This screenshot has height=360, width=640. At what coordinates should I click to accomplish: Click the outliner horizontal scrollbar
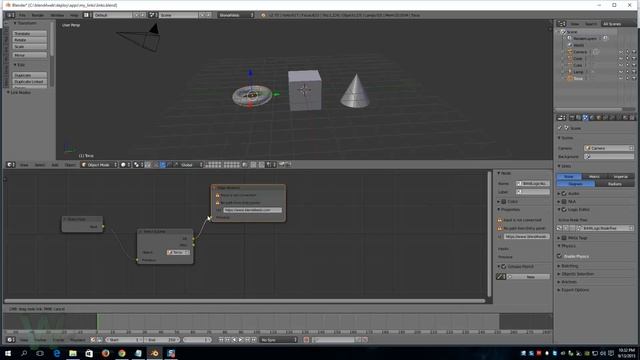click(589, 109)
